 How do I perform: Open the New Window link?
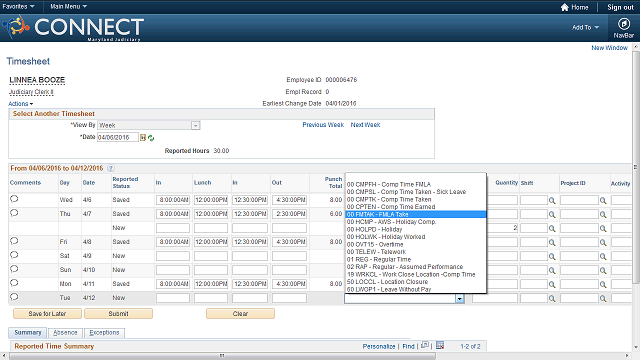point(609,48)
